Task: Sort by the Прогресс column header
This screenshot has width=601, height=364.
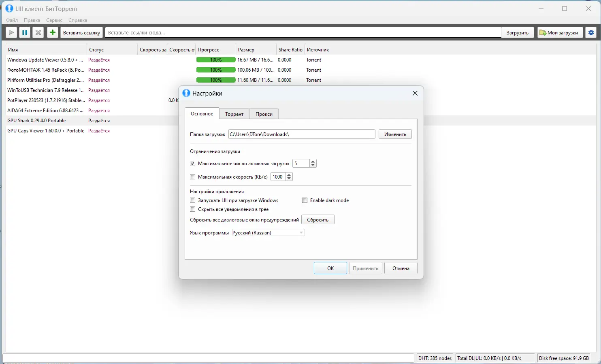Action: pyautogui.click(x=215, y=50)
